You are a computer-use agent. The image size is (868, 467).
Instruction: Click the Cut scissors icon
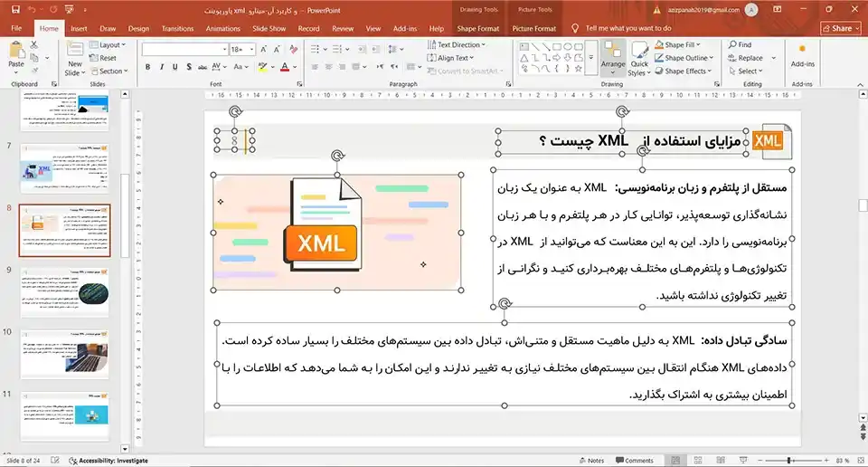click(34, 45)
